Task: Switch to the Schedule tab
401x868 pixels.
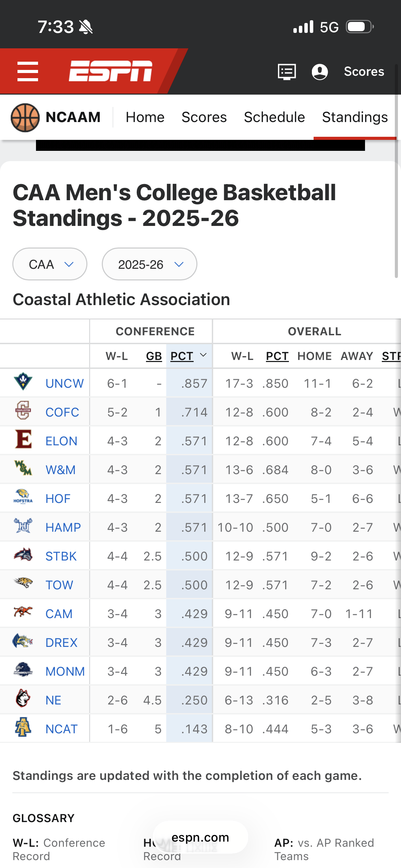Action: [x=274, y=117]
